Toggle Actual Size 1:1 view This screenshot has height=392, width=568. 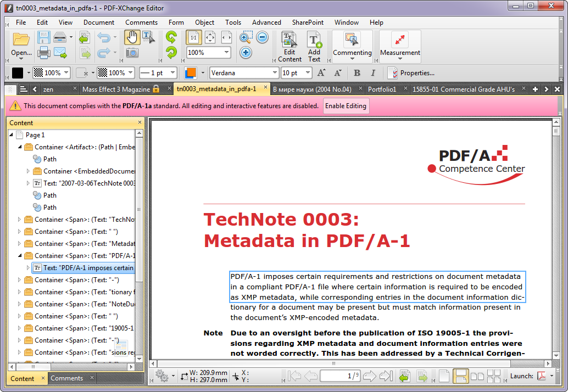[193, 38]
